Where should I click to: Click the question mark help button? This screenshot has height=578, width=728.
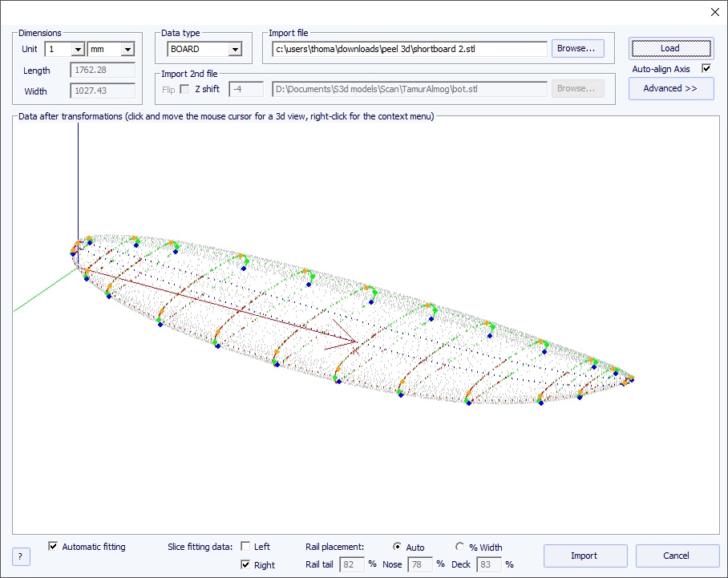pyautogui.click(x=22, y=556)
